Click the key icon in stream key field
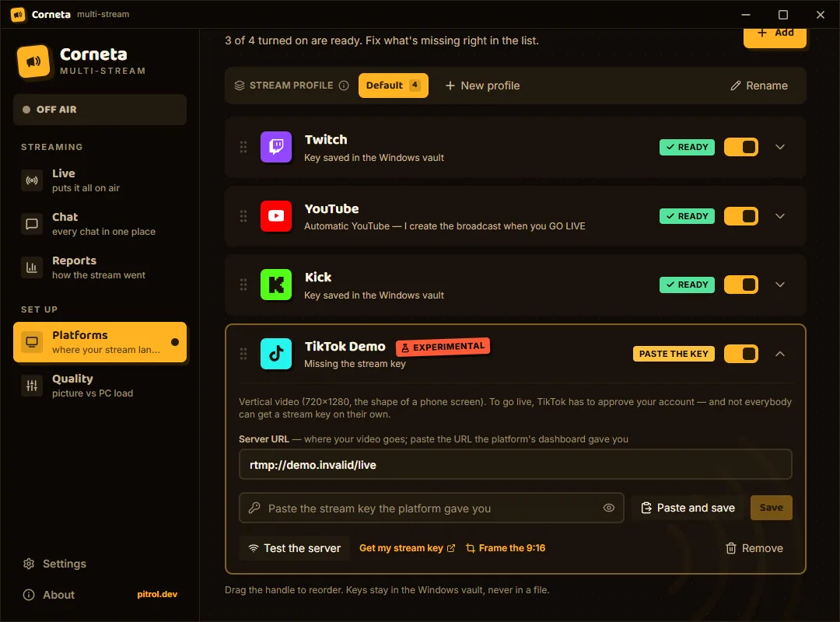840x622 pixels. 254,508
